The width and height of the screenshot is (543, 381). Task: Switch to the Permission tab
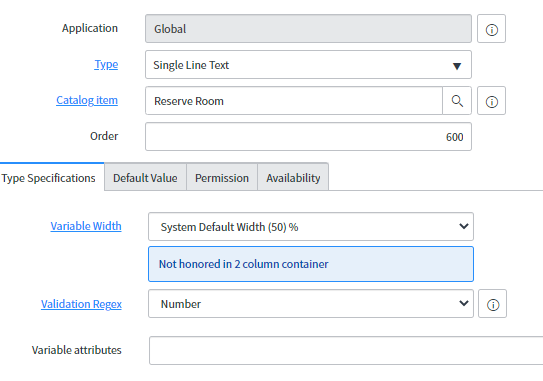pos(222,178)
